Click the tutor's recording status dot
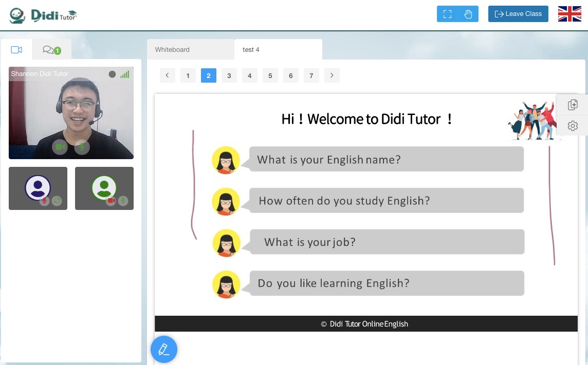The height and width of the screenshot is (365, 588). coord(112,74)
